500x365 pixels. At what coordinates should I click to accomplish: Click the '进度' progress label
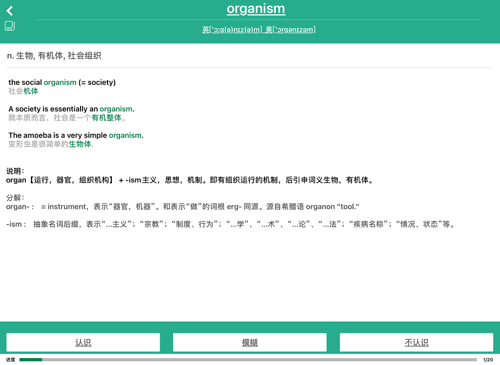click(x=11, y=360)
